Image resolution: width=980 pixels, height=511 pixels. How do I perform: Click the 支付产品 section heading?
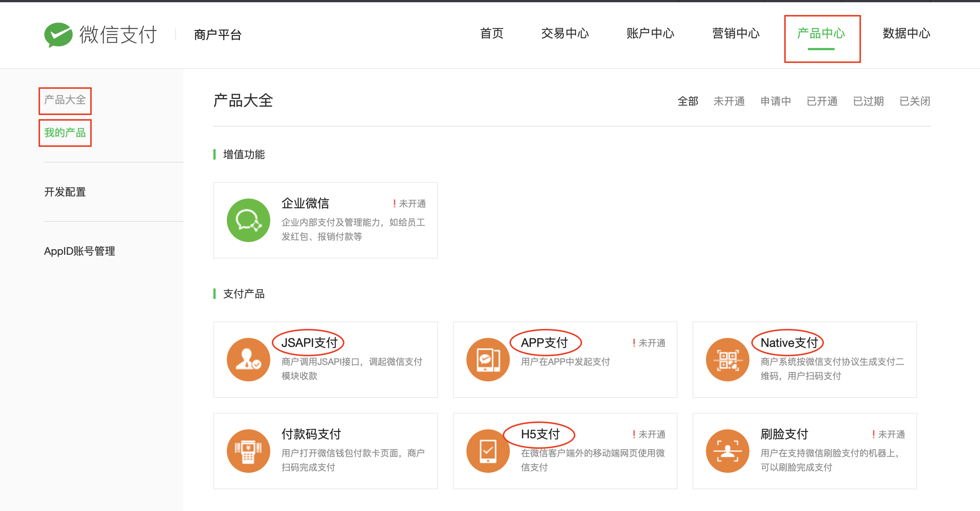coord(244,294)
